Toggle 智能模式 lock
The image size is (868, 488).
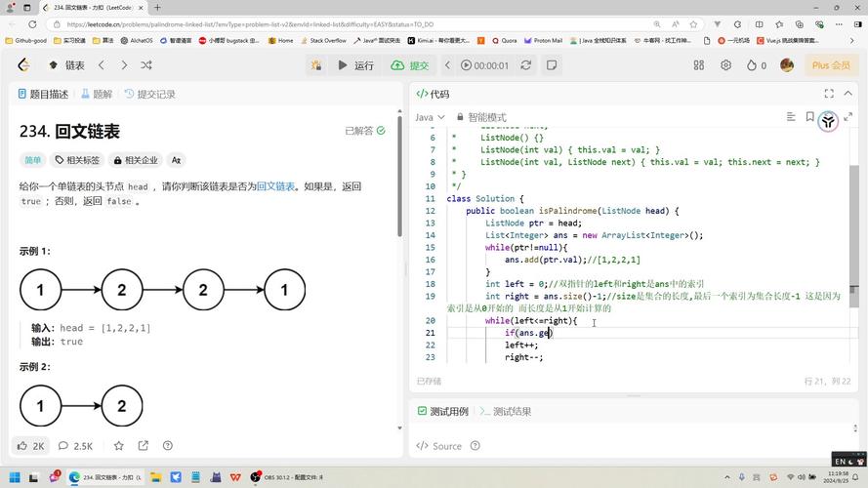[x=481, y=117]
